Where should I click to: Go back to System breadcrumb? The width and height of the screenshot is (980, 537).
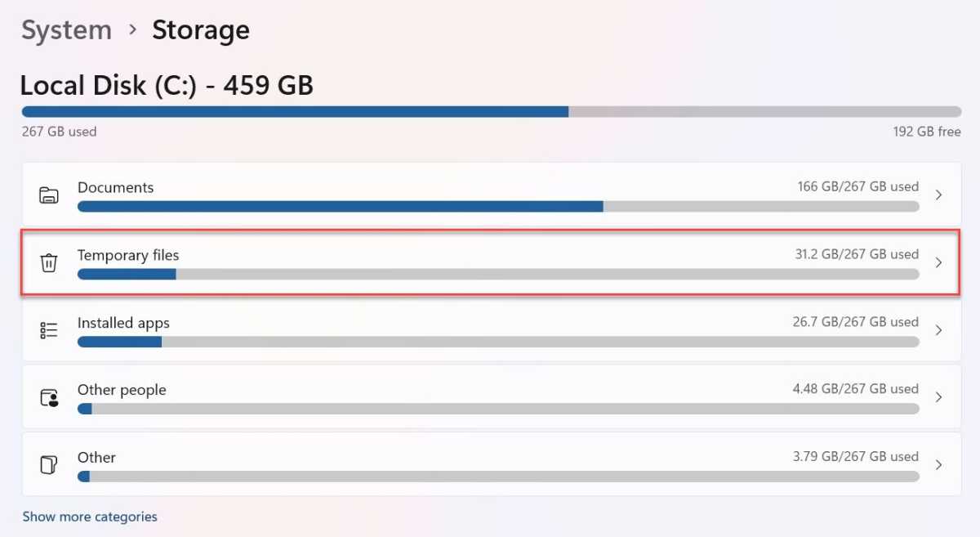tap(66, 30)
